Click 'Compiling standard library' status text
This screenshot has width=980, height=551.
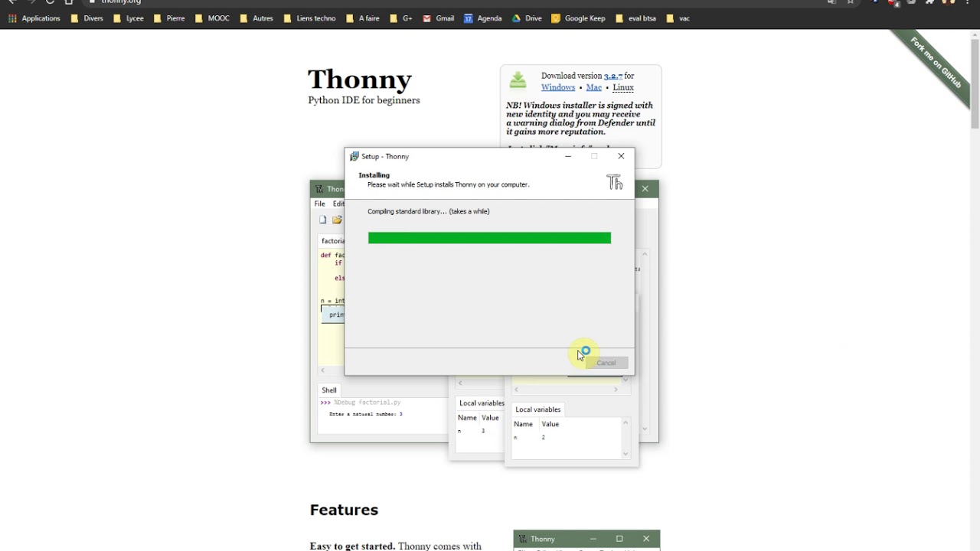(x=428, y=211)
